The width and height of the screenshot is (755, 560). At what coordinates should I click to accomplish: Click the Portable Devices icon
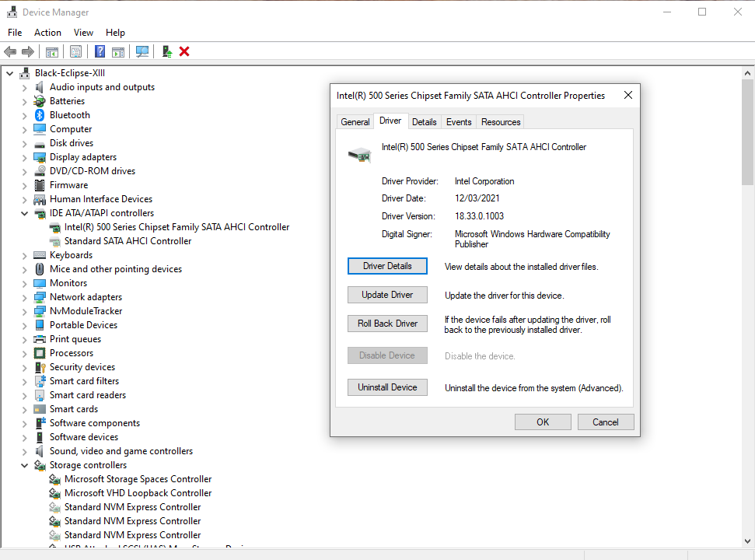click(x=40, y=325)
